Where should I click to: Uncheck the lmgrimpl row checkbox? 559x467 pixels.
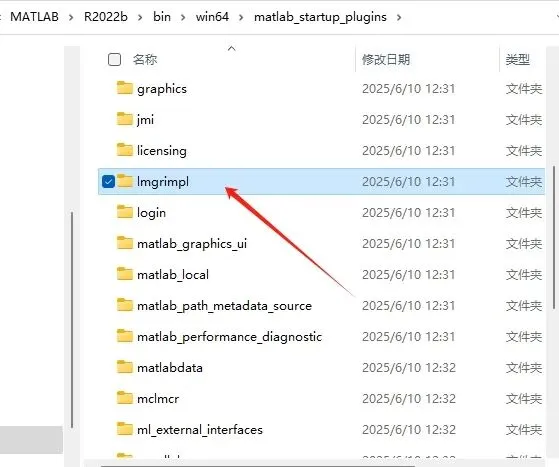tap(108, 181)
